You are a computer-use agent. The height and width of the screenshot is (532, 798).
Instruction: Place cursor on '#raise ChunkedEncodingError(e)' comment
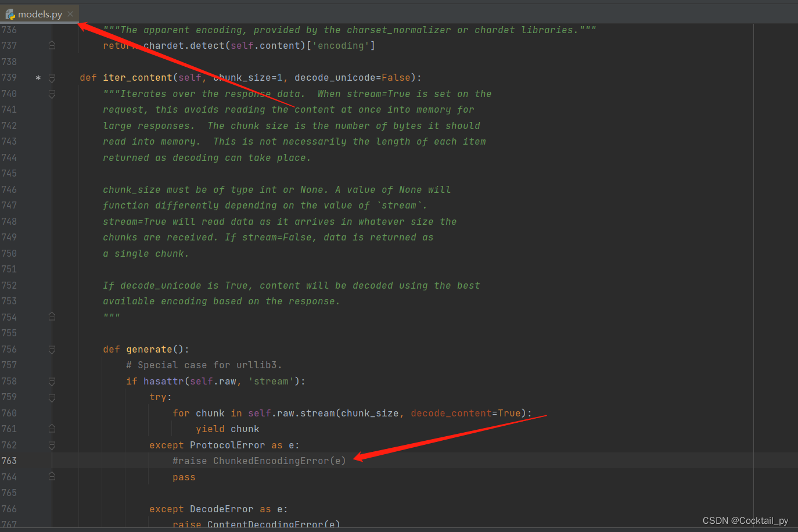click(259, 461)
